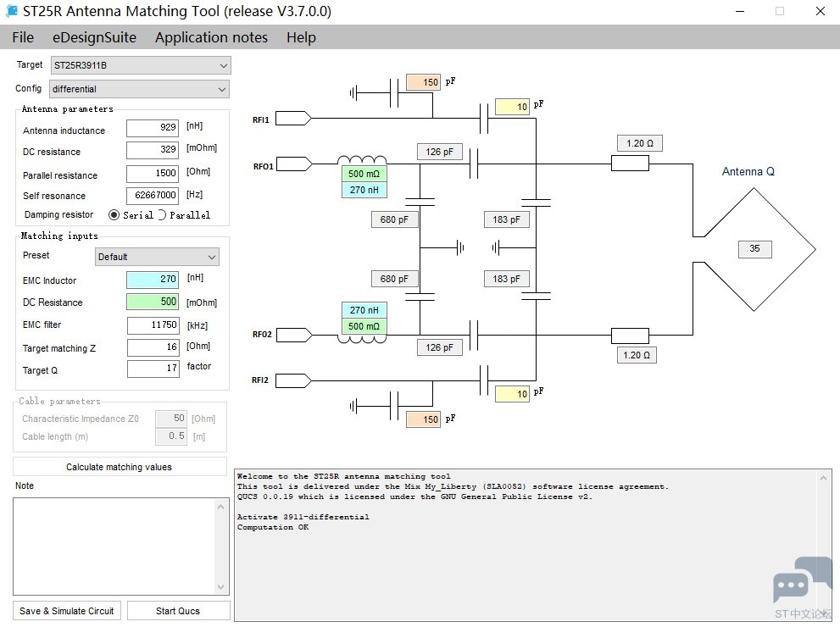Click the Antenna Q value 35

pyautogui.click(x=755, y=249)
